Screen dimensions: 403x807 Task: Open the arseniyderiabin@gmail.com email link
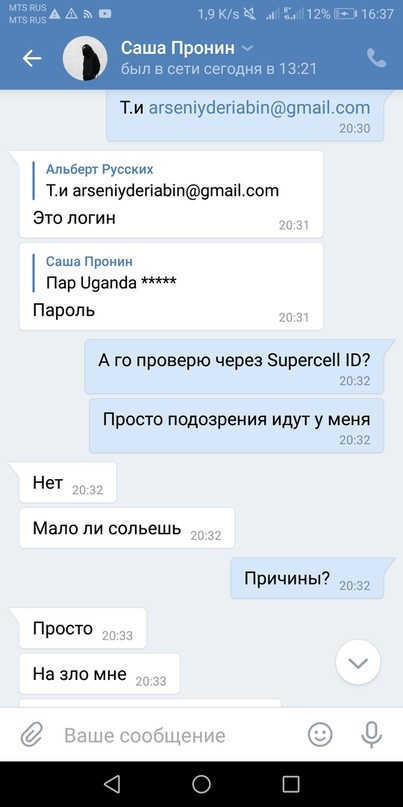point(259,108)
